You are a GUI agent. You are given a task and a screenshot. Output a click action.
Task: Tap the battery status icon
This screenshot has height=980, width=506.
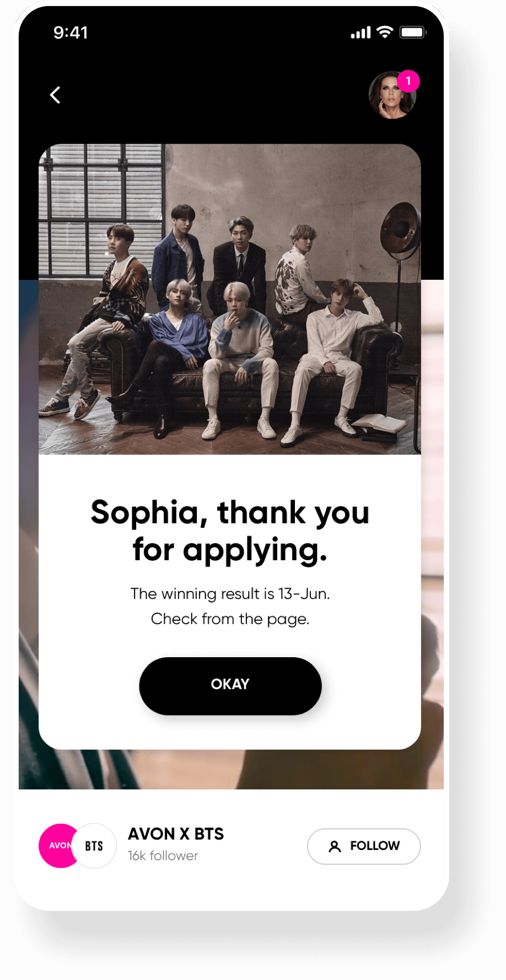(x=413, y=33)
